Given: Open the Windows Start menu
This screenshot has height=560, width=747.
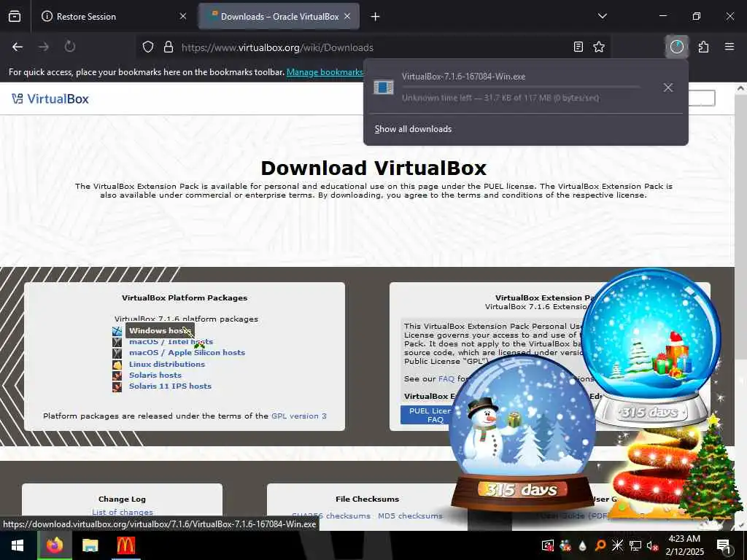Looking at the screenshot, I should [18, 545].
